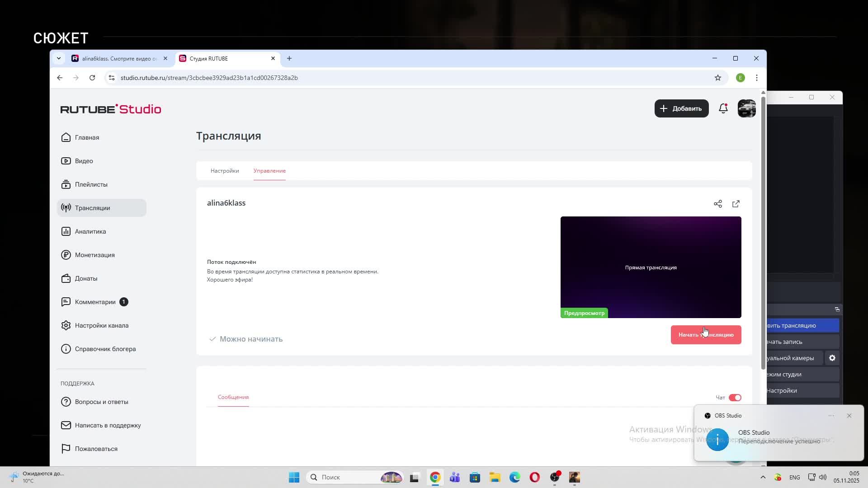Open OBS virtual camera settings gear

pyautogui.click(x=832, y=358)
